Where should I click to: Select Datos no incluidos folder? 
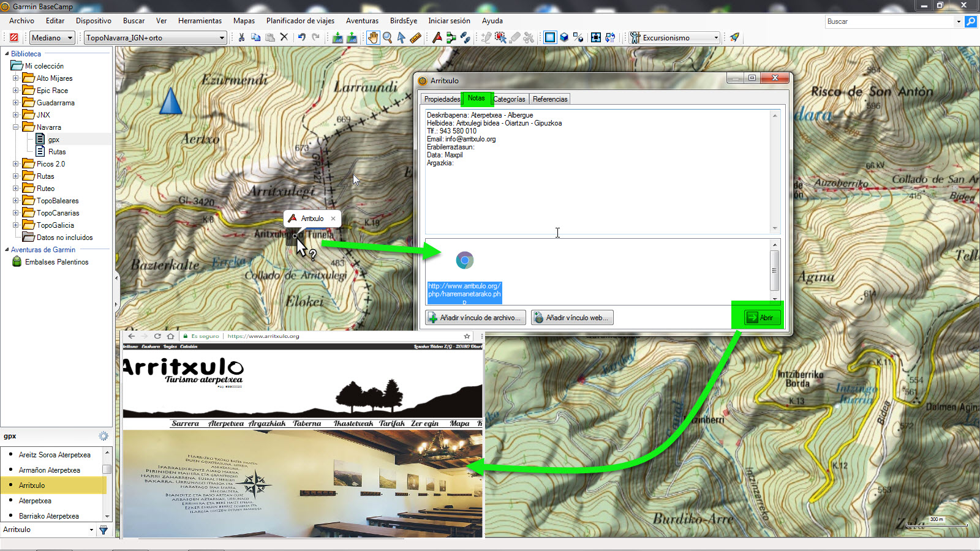pyautogui.click(x=64, y=238)
